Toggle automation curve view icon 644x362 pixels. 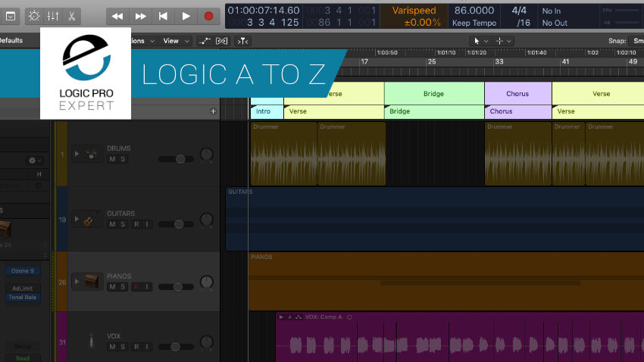[x=204, y=41]
